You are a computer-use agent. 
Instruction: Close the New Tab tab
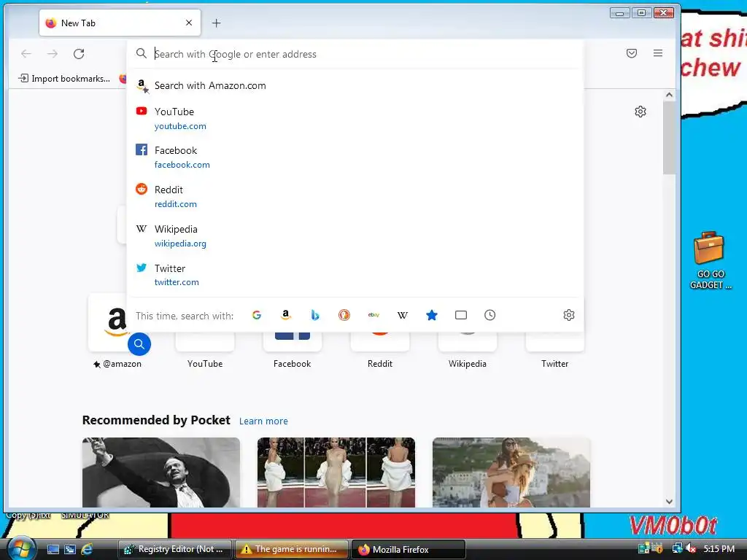pyautogui.click(x=189, y=23)
